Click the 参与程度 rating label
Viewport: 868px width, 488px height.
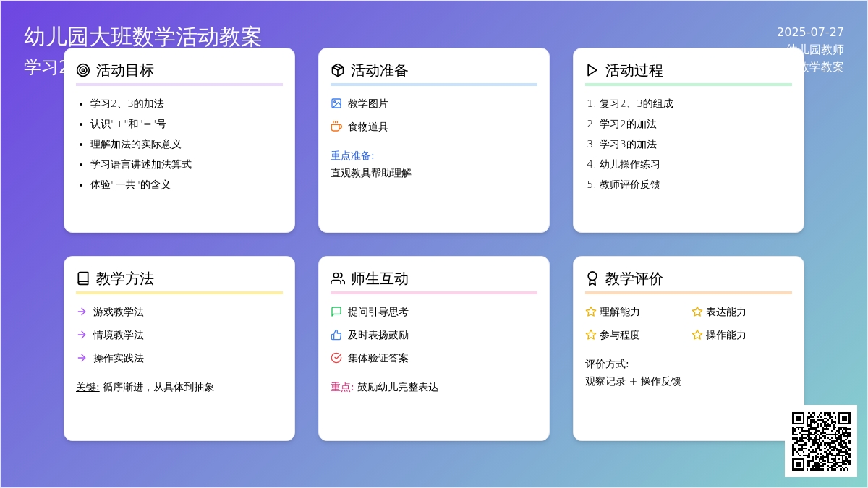coord(620,335)
